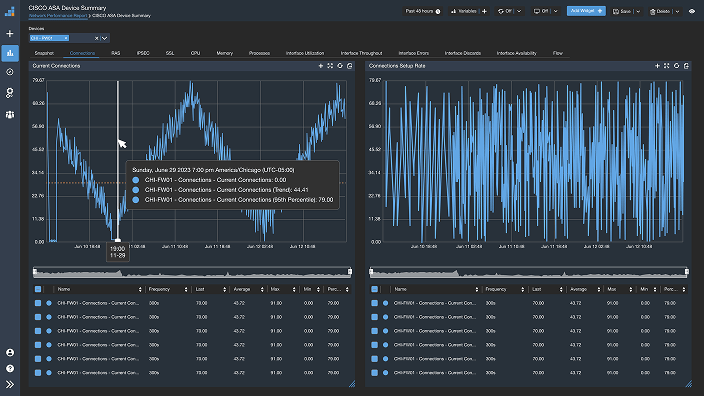Open the Delete dropdown arrow

click(678, 12)
